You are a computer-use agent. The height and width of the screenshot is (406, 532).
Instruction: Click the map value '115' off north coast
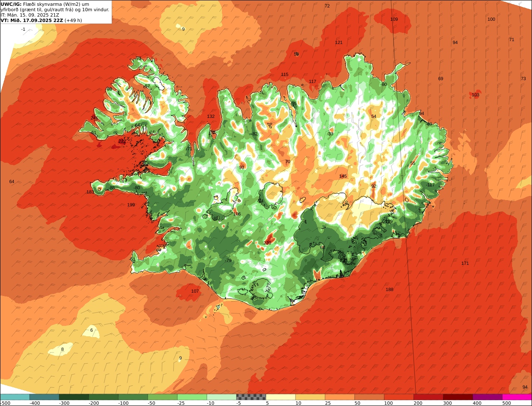(284, 75)
